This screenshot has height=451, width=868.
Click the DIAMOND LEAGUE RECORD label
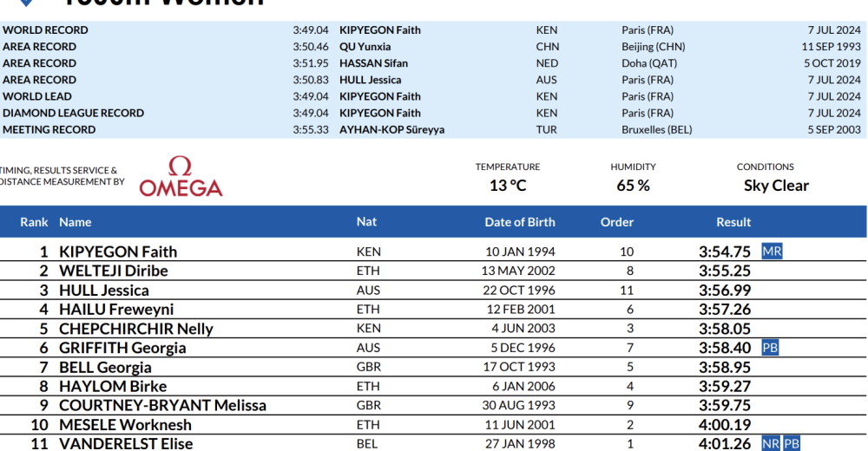(x=73, y=113)
